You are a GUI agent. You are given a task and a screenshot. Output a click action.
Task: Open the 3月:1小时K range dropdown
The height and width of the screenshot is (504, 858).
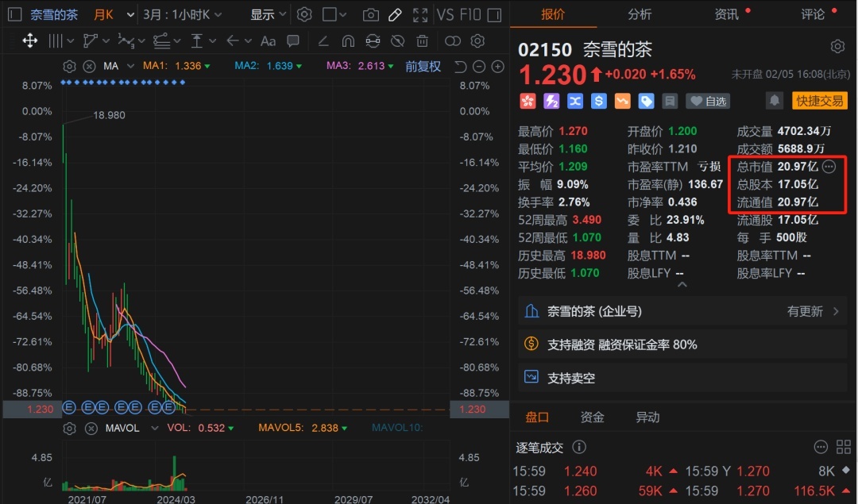(x=183, y=15)
